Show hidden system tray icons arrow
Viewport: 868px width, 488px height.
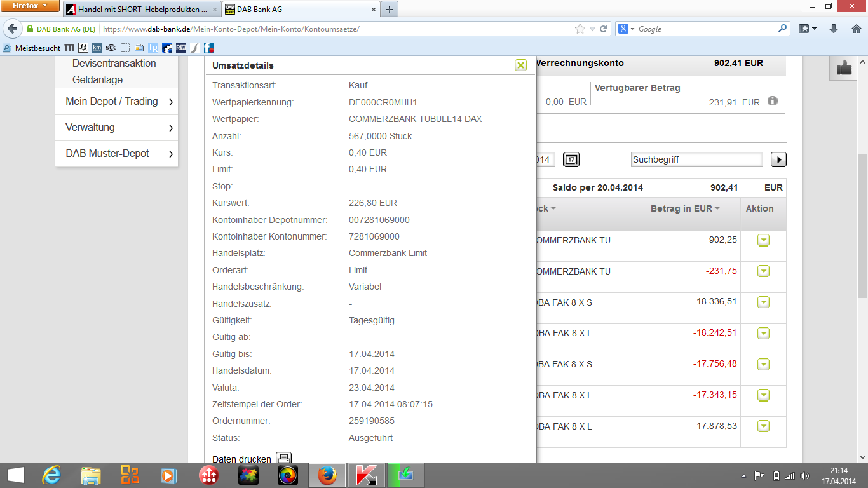(743, 476)
